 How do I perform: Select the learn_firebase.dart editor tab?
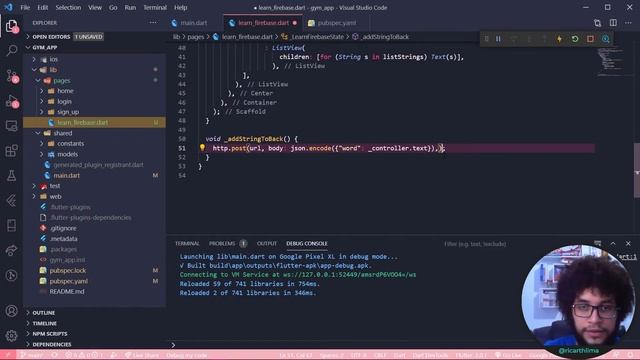[x=263, y=23]
